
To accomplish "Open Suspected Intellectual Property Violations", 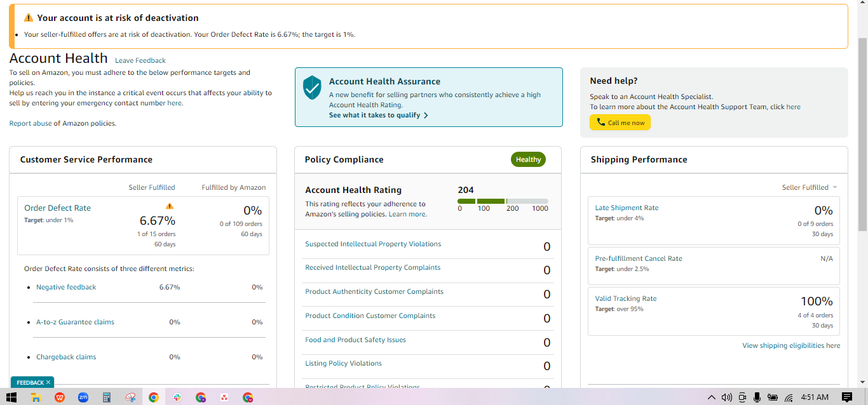I will [x=373, y=244].
